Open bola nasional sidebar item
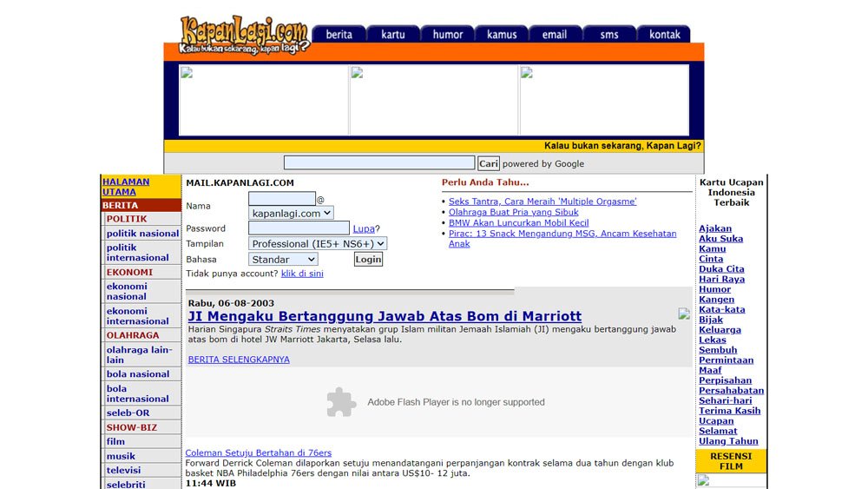 point(138,374)
